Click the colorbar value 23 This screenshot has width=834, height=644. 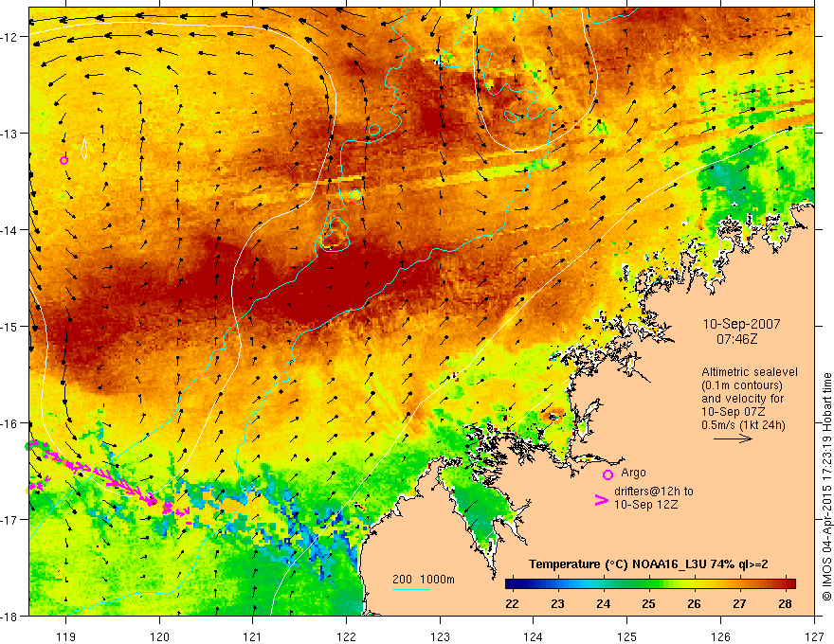click(557, 603)
